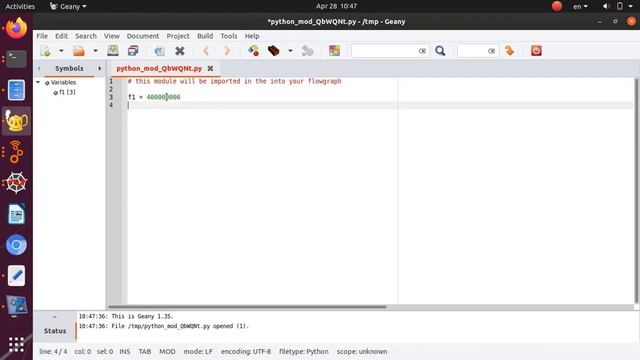
Task: Expand build options dropdown arrow
Action: tap(290, 51)
